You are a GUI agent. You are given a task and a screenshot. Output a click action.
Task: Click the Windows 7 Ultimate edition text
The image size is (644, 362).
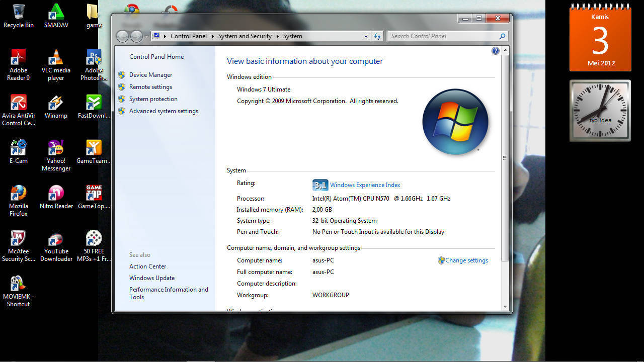pyautogui.click(x=264, y=89)
